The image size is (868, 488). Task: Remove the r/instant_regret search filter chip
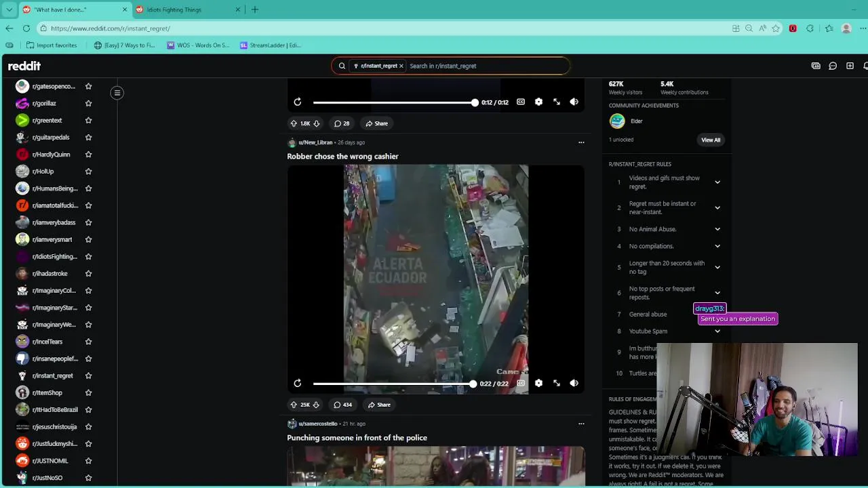pyautogui.click(x=401, y=66)
